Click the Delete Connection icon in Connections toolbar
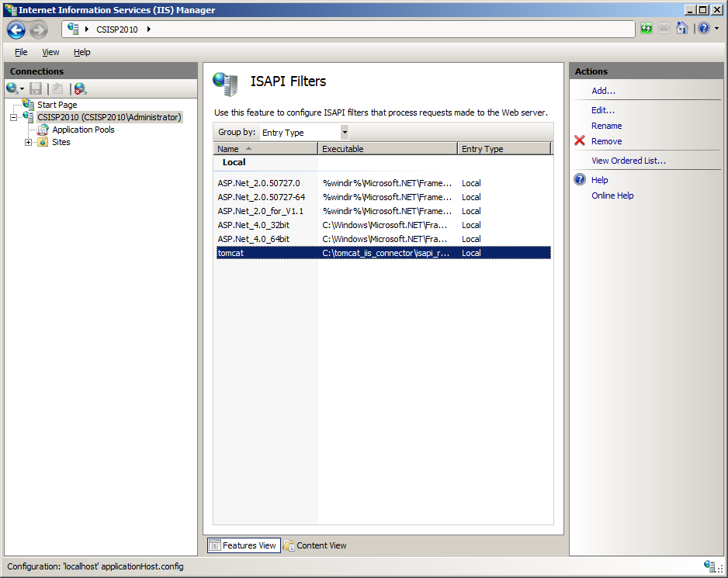 pyautogui.click(x=79, y=89)
